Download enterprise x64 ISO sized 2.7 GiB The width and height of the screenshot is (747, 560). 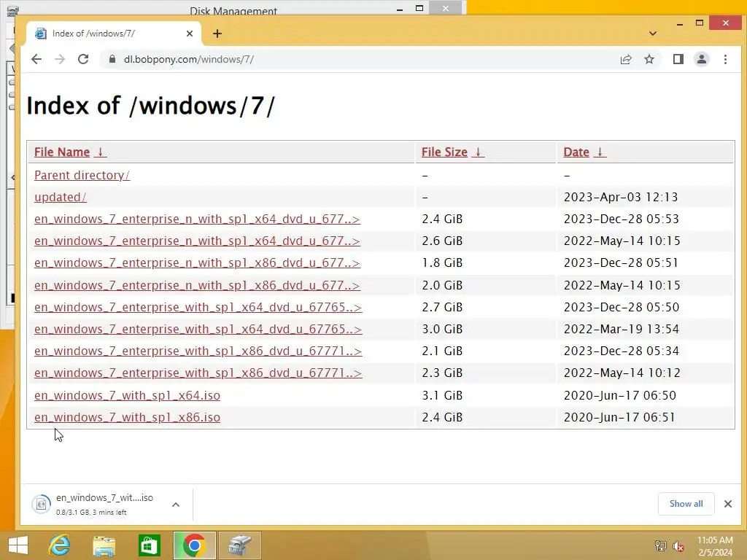198,307
